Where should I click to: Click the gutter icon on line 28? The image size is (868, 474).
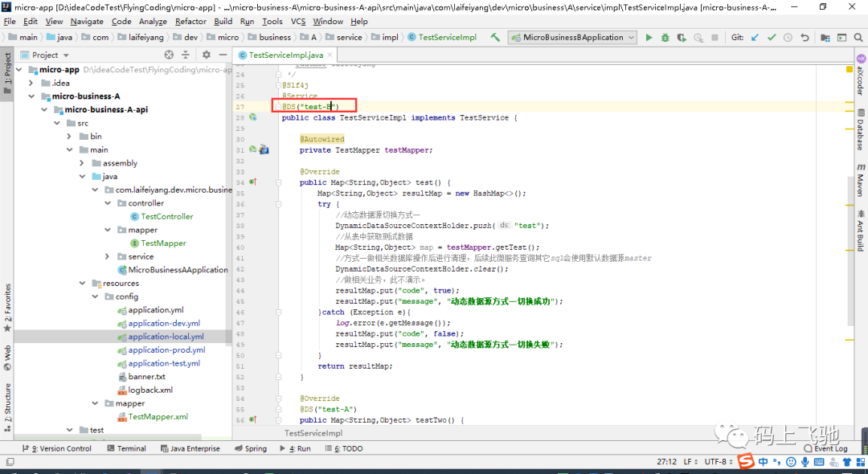253,117
